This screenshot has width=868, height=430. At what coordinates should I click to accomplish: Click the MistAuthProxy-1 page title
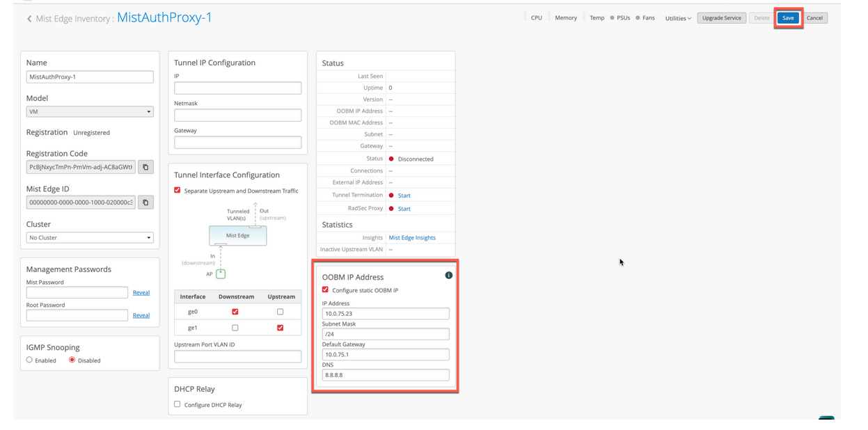coord(164,17)
